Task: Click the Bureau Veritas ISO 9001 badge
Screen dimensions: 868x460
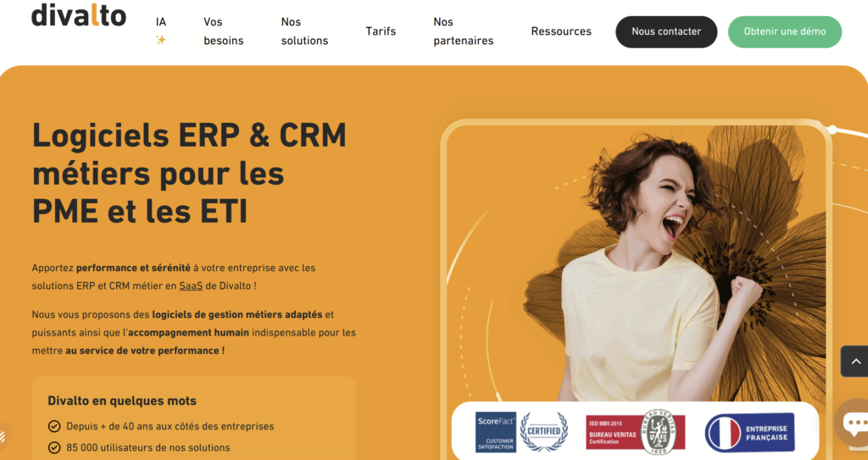Action: 635,433
